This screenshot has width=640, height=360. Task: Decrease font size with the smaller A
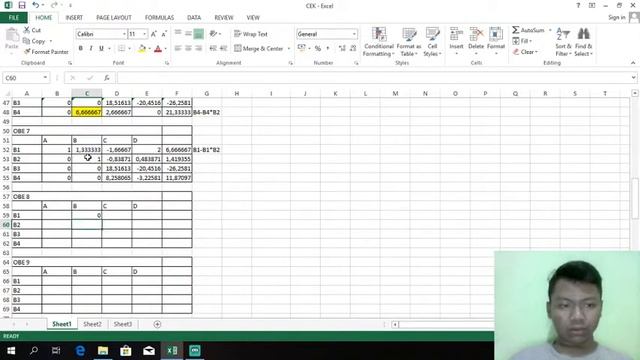pyautogui.click(x=164, y=34)
